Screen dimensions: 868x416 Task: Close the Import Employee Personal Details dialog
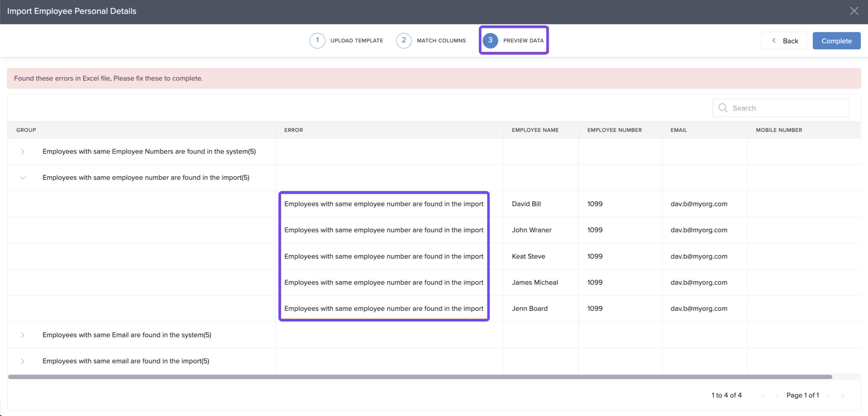point(854,11)
